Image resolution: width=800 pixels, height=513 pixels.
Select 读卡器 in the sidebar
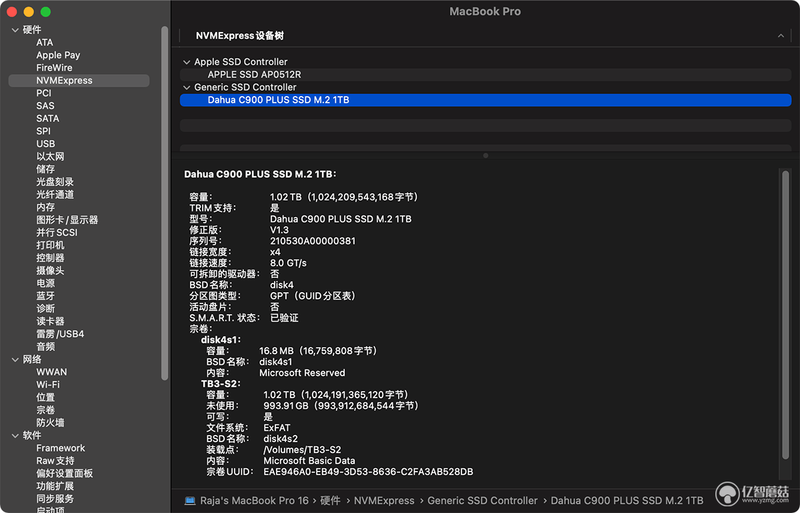50,322
